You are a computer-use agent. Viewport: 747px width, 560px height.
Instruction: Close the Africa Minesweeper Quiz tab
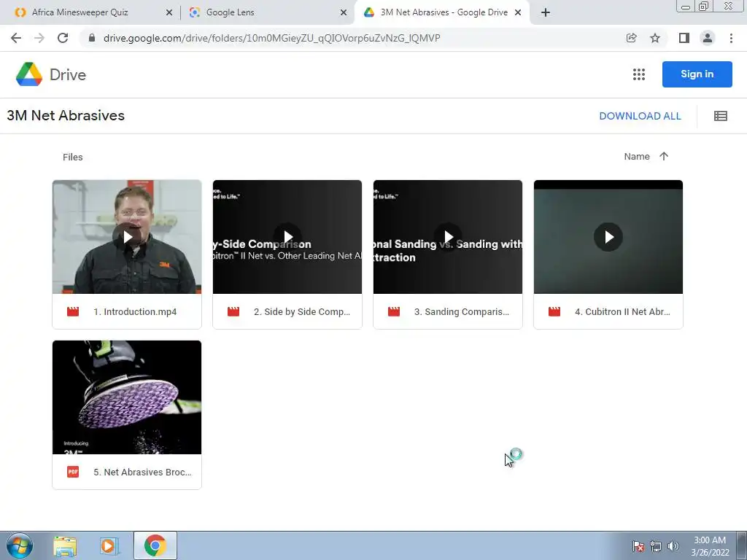point(169,13)
